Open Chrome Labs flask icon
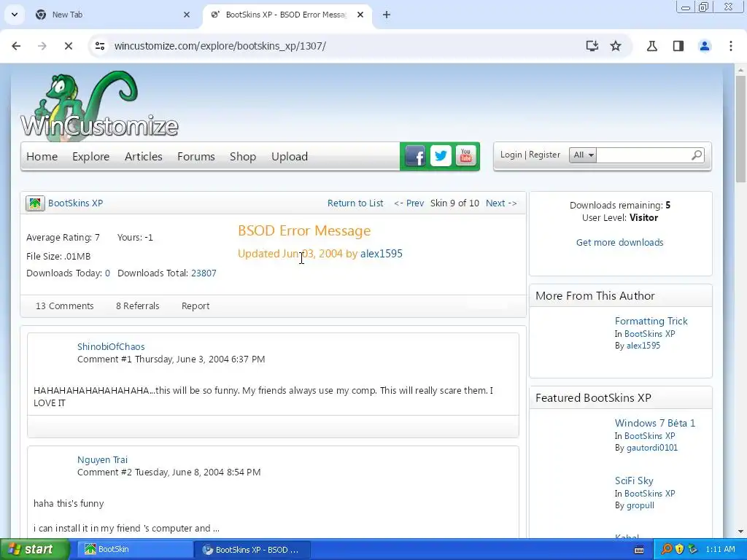This screenshot has height=560, width=747. [651, 46]
